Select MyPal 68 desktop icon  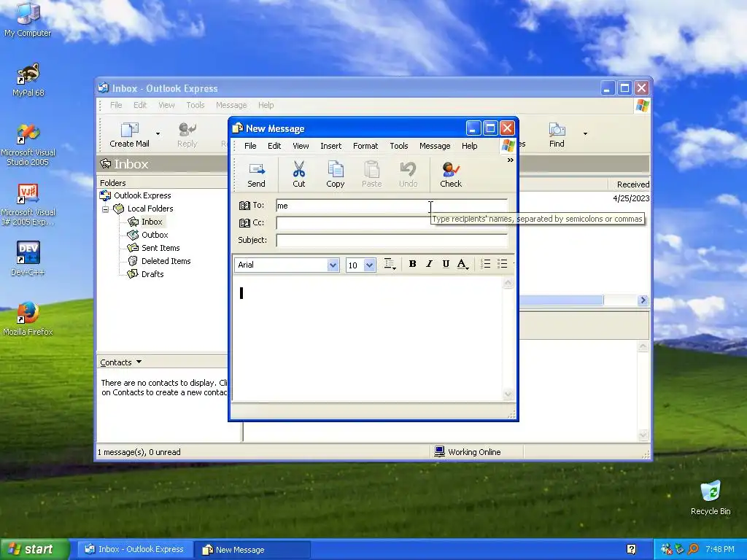[x=28, y=80]
